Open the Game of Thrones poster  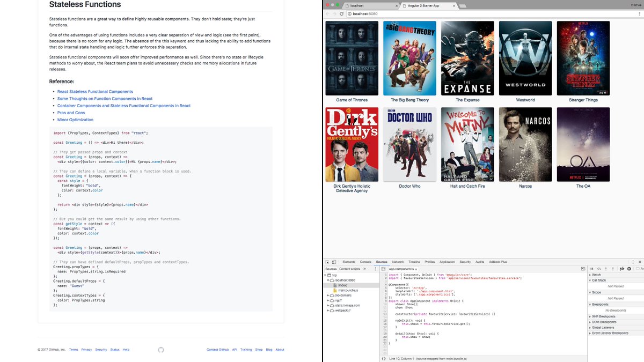click(x=352, y=58)
